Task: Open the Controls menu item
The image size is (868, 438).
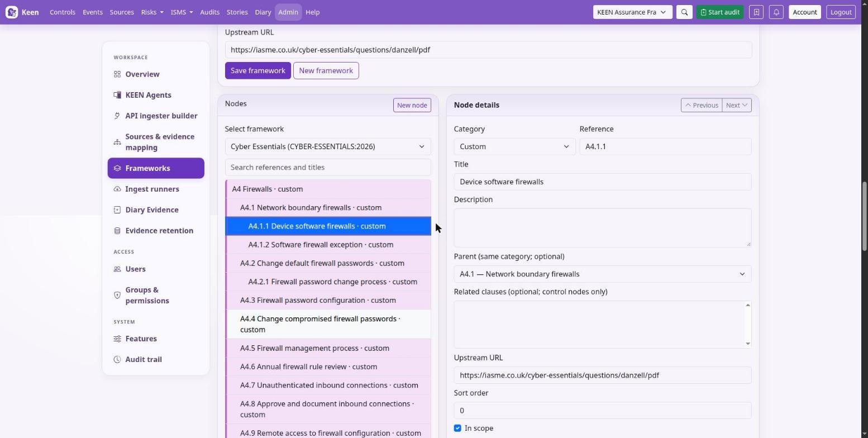Action: click(63, 12)
